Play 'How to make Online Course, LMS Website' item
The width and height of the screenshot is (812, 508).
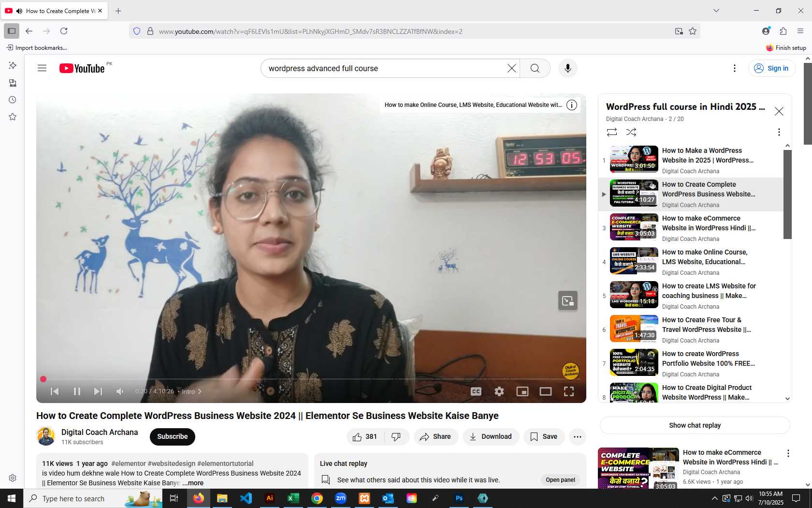pos(691,262)
